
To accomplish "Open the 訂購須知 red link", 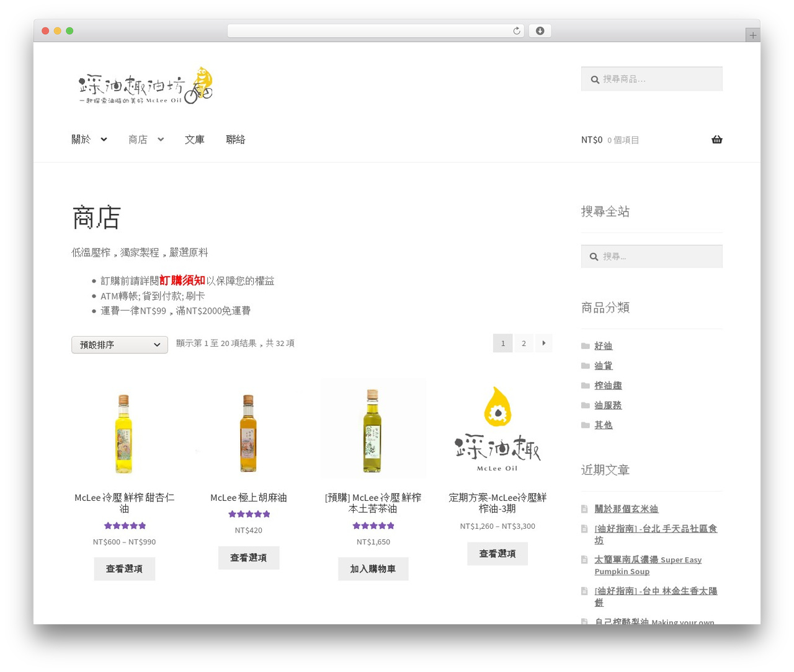I will pos(182,280).
